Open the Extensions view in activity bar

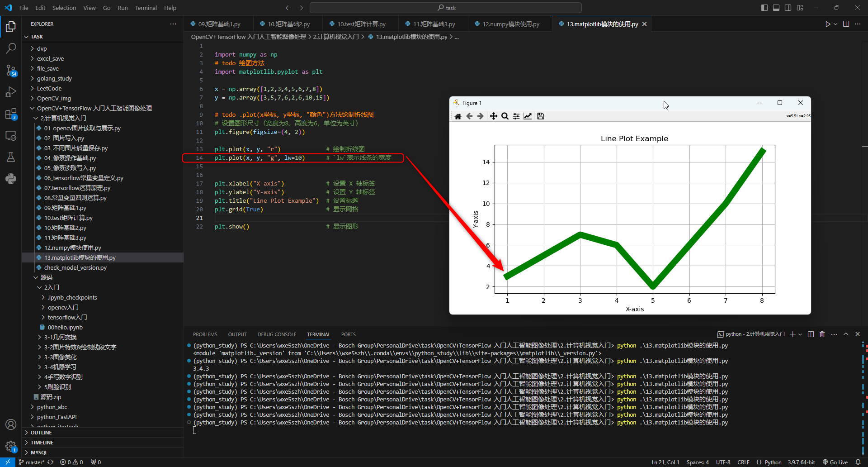[x=11, y=114]
